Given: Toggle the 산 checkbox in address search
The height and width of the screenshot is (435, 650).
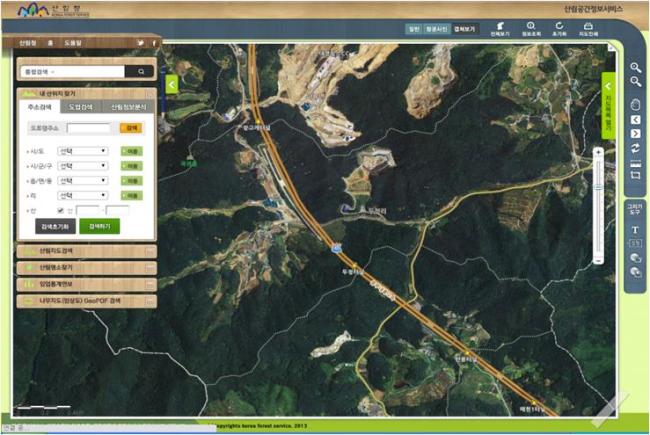Looking at the screenshot, I should pos(61,211).
